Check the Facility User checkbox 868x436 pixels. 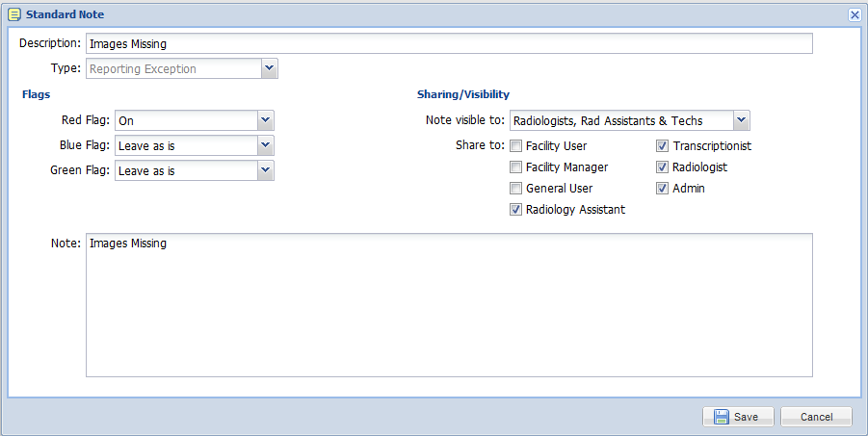pyautogui.click(x=516, y=146)
